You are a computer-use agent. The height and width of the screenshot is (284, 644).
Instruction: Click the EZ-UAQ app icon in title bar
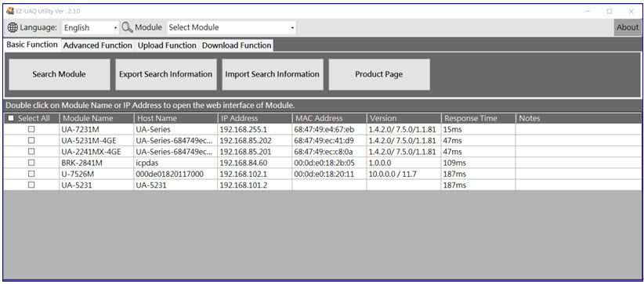click(10, 11)
